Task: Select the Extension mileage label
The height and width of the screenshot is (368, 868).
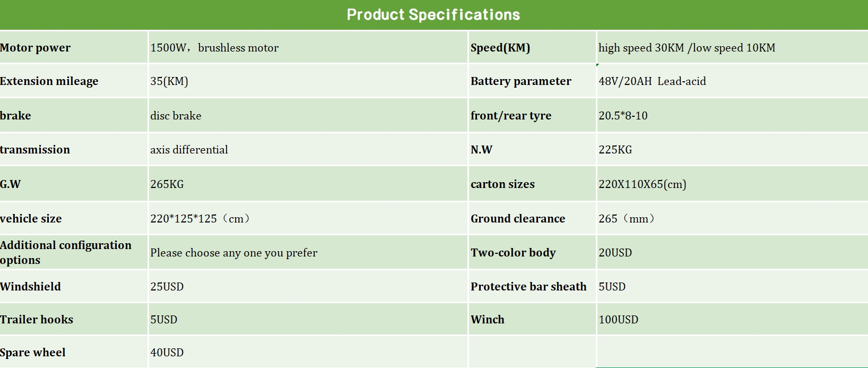Action: 49,81
